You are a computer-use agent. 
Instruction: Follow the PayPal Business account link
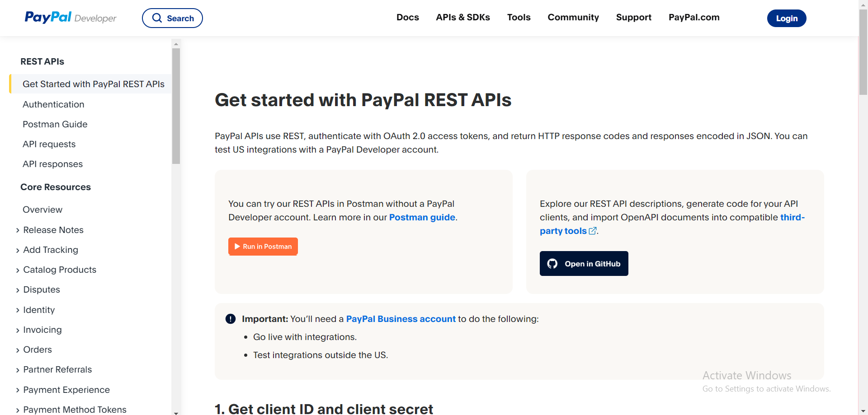point(401,319)
